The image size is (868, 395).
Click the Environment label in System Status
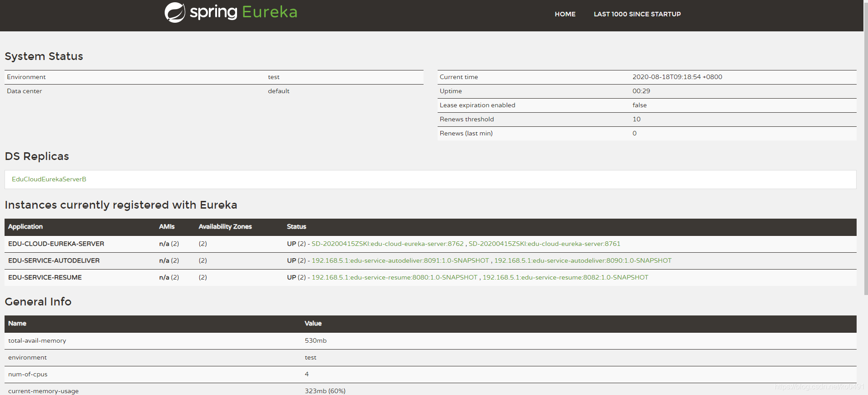point(26,77)
